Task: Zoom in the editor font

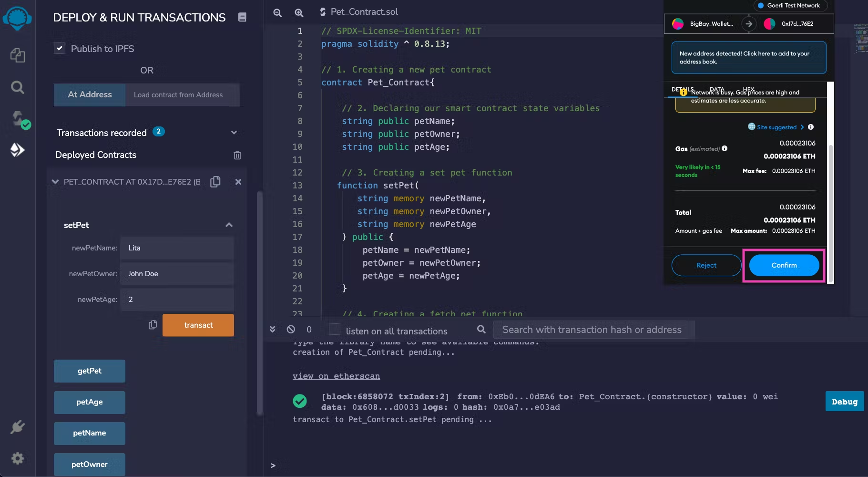Action: (x=299, y=13)
